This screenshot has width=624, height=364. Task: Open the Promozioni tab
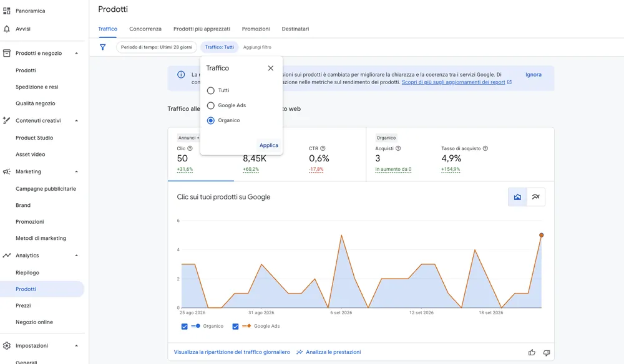(x=256, y=29)
